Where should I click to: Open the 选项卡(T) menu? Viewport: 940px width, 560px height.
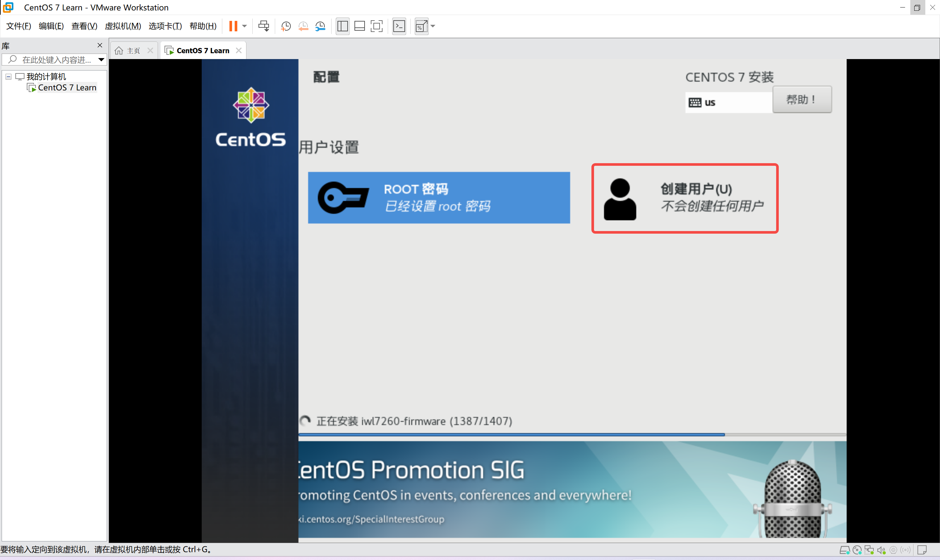(165, 26)
